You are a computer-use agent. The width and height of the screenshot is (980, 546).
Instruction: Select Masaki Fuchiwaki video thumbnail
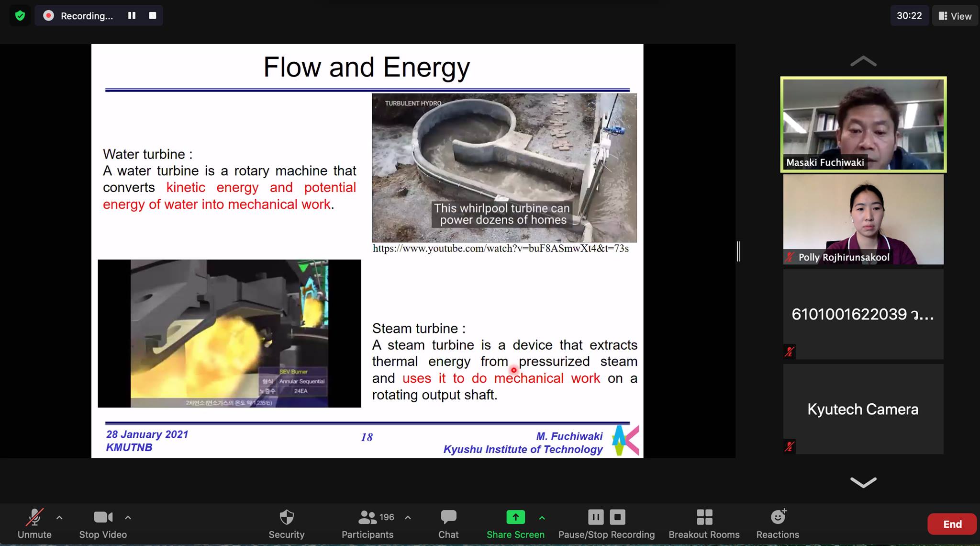point(863,125)
